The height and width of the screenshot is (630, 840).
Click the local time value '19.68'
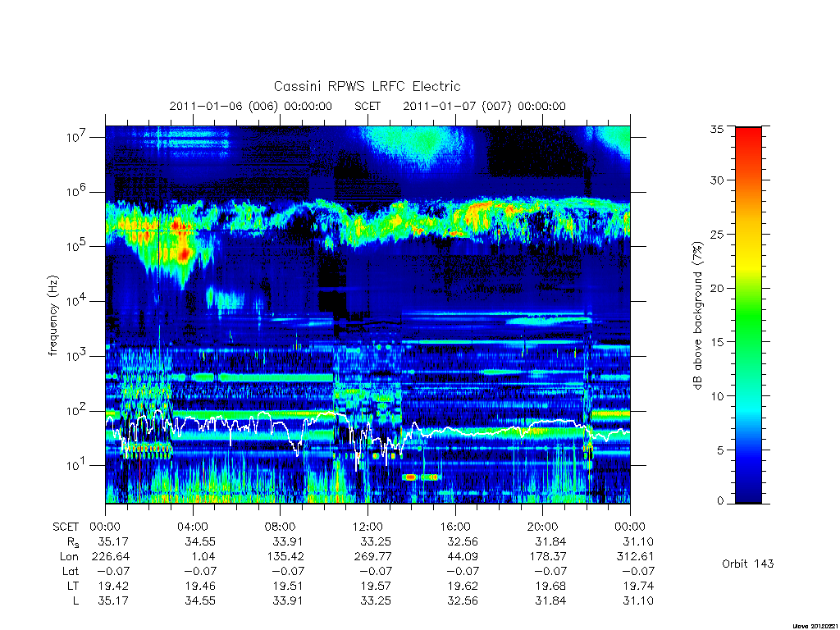point(550,586)
